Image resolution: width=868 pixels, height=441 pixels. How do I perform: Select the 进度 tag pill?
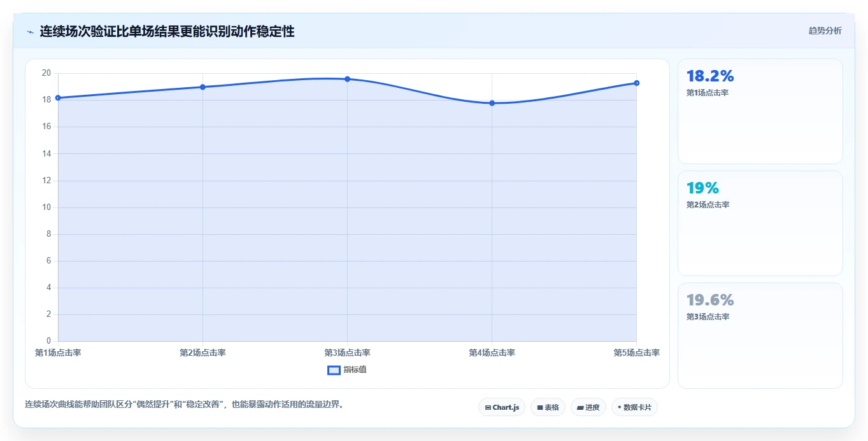tap(588, 407)
